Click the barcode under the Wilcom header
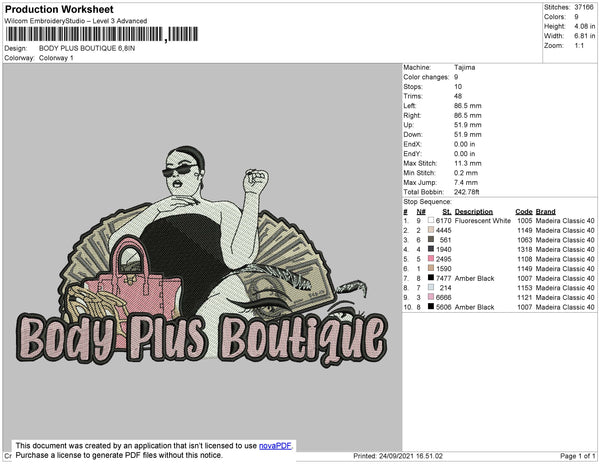The image size is (600, 464). coord(102,34)
